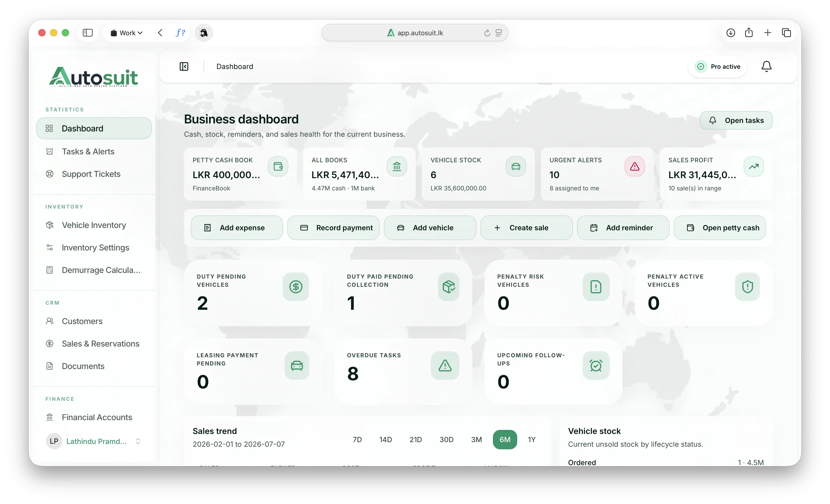Click the Autosuit logo
This screenshot has width=830, height=504.
[93, 77]
